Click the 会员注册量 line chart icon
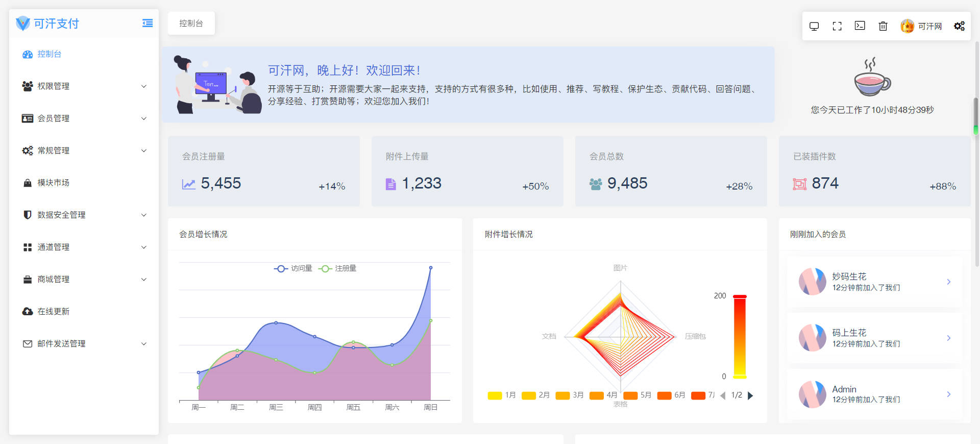Image resolution: width=980 pixels, height=444 pixels. click(x=189, y=184)
